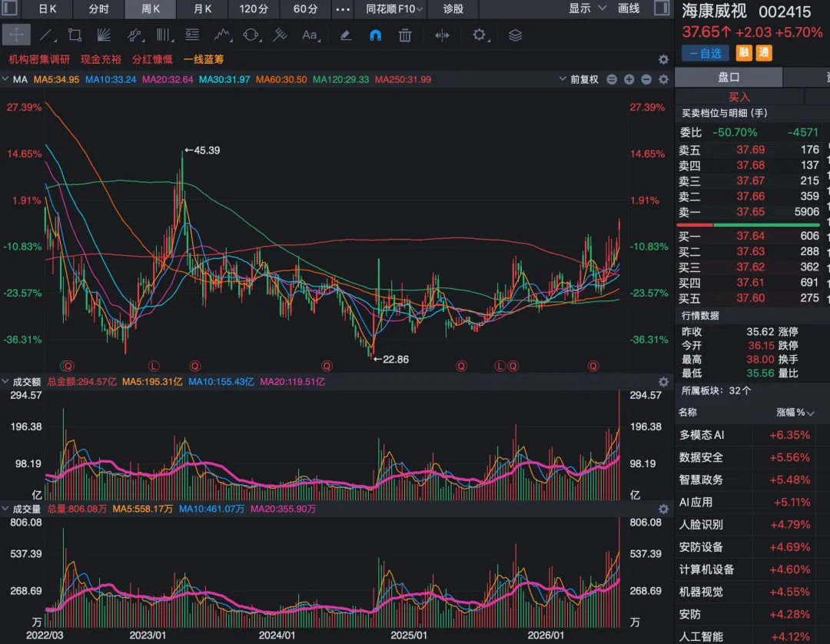The height and width of the screenshot is (644, 830).
Task: Select the parallel channel drawing tool
Action: pos(135,35)
